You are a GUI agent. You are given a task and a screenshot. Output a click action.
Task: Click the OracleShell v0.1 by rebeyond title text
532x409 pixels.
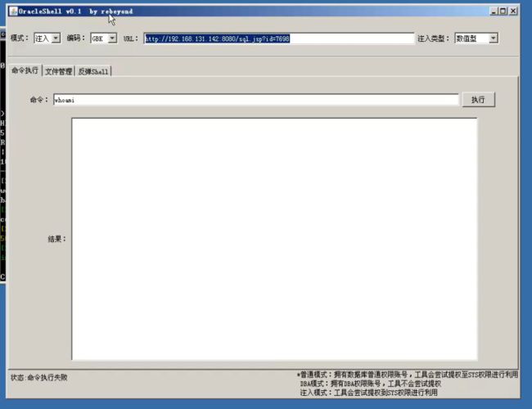coord(75,11)
